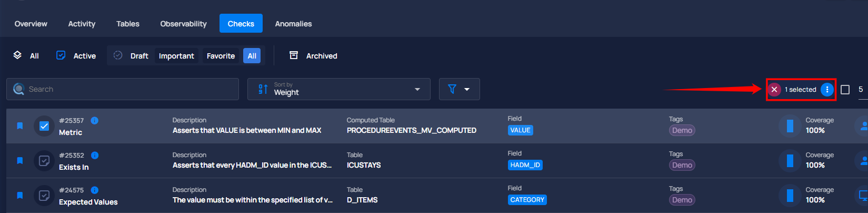The image size is (868, 213).
Task: Filter by Favorite checks
Action: (x=221, y=56)
